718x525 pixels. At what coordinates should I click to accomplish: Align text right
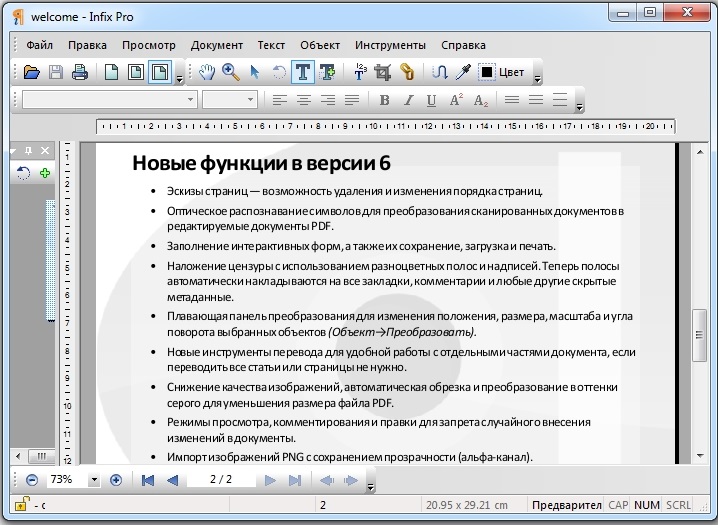point(328,100)
